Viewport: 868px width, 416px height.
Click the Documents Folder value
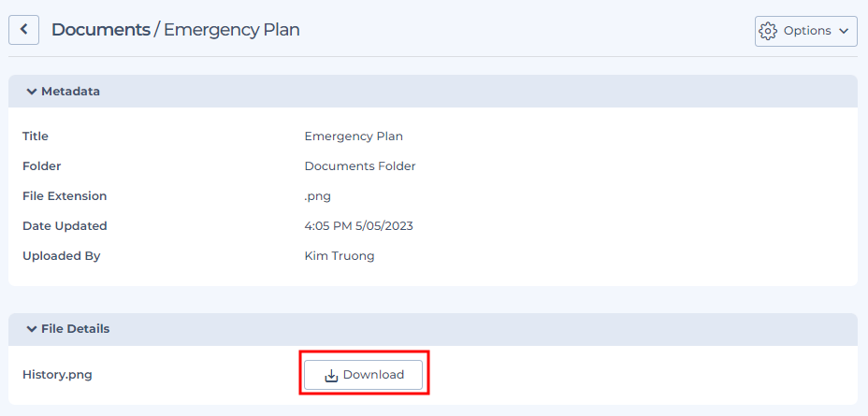tap(360, 166)
